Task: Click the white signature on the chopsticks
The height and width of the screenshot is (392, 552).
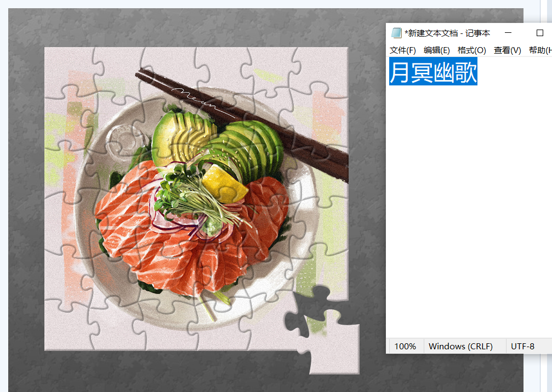Action: [x=202, y=102]
